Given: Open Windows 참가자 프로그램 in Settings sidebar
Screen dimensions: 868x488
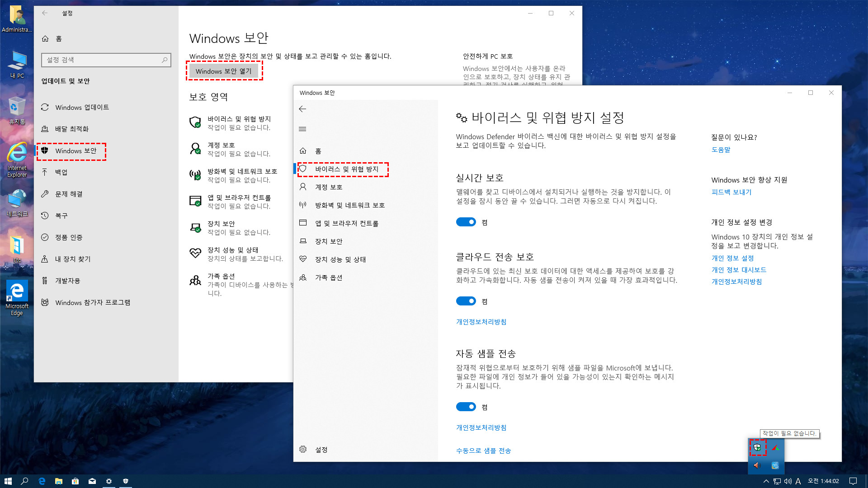Looking at the screenshot, I should pyautogui.click(x=106, y=302).
